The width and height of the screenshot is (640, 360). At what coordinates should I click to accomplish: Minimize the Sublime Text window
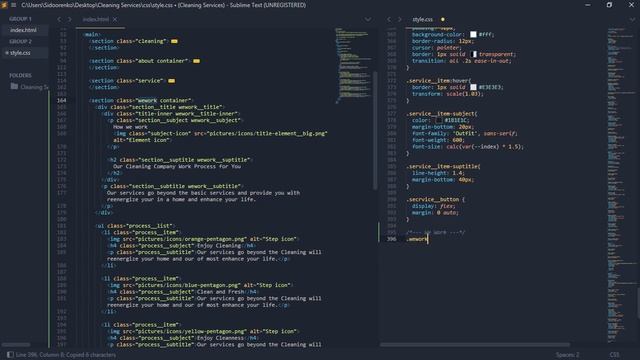point(588,5)
